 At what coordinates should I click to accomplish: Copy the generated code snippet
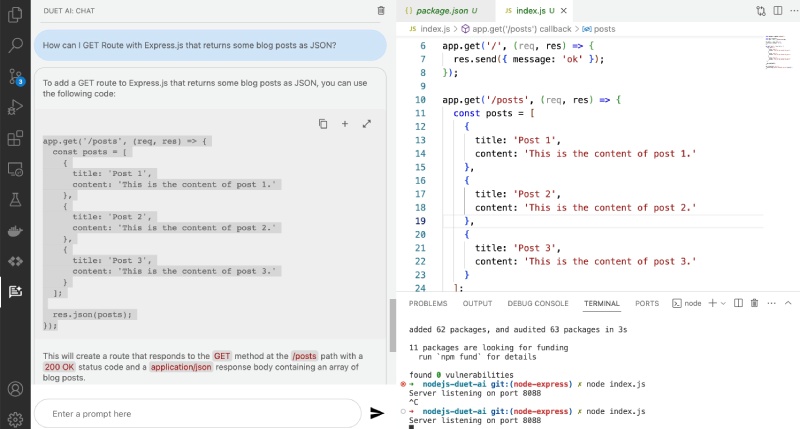pyautogui.click(x=323, y=124)
